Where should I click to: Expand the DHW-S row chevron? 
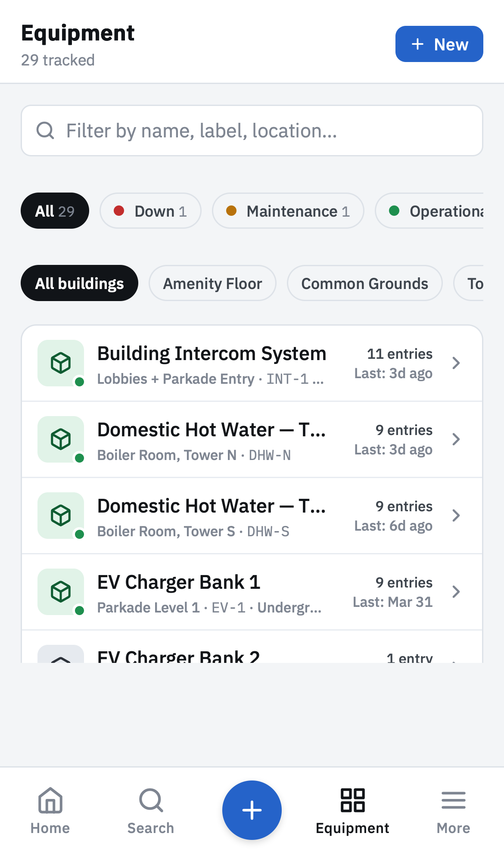456,516
